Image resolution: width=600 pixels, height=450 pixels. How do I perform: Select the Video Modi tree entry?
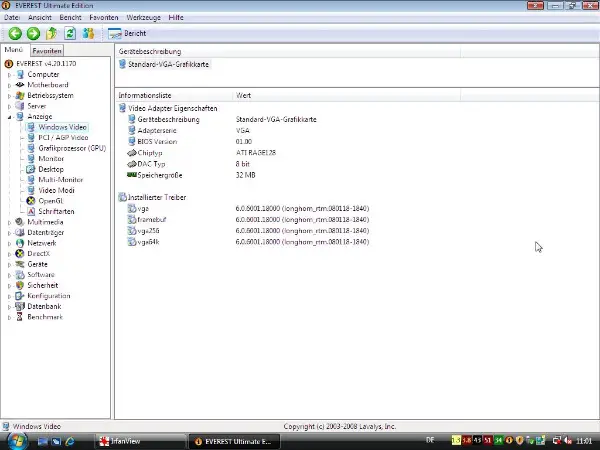pos(56,190)
